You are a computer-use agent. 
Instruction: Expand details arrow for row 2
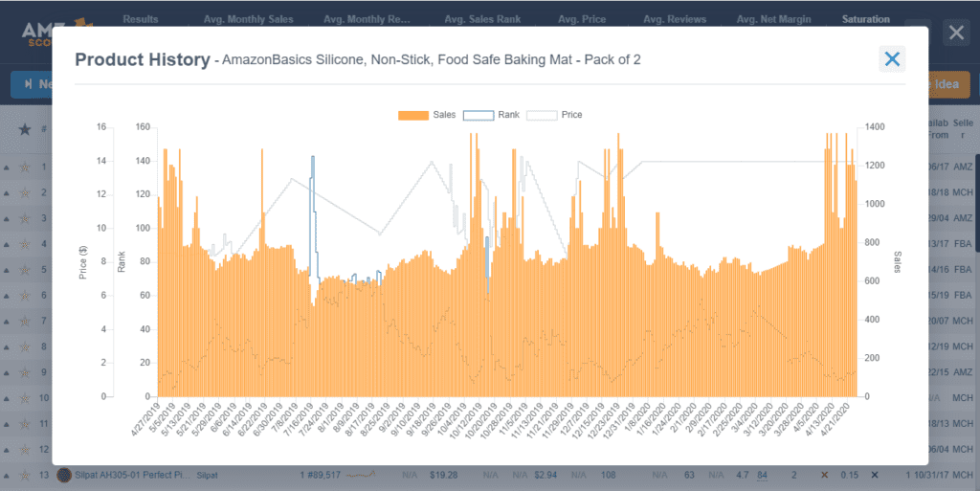point(7,193)
